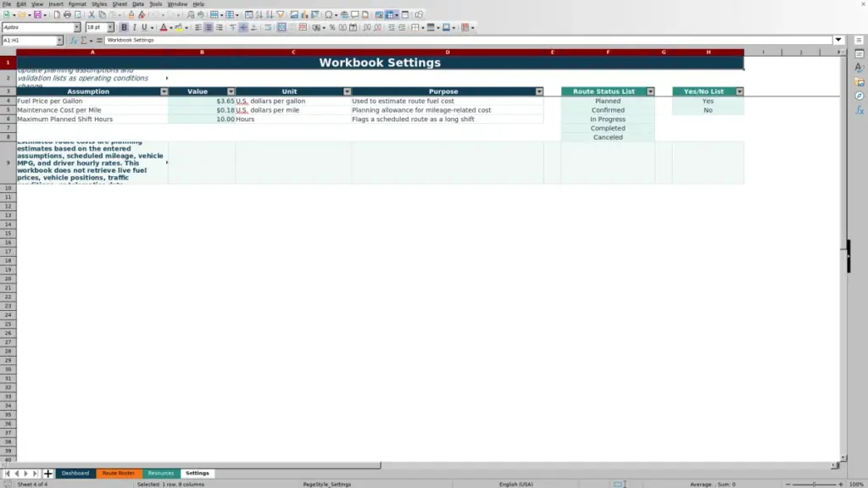Toggle Italic formatting
The image size is (868, 488).
pyautogui.click(x=134, y=27)
